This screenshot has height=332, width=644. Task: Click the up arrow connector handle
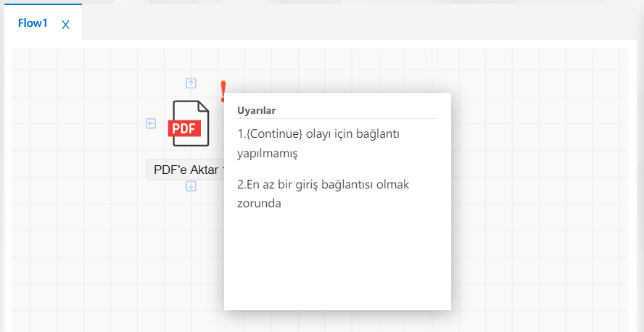point(191,83)
